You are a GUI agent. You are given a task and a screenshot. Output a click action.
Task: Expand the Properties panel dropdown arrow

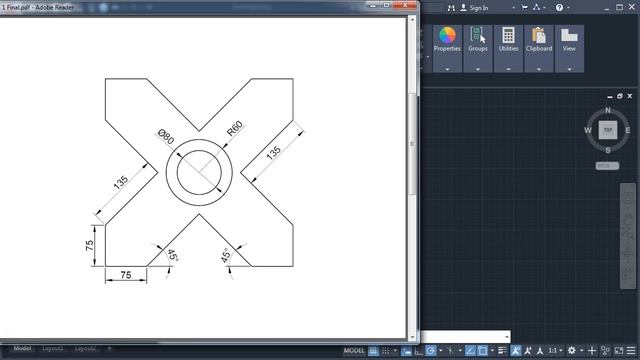(x=447, y=69)
